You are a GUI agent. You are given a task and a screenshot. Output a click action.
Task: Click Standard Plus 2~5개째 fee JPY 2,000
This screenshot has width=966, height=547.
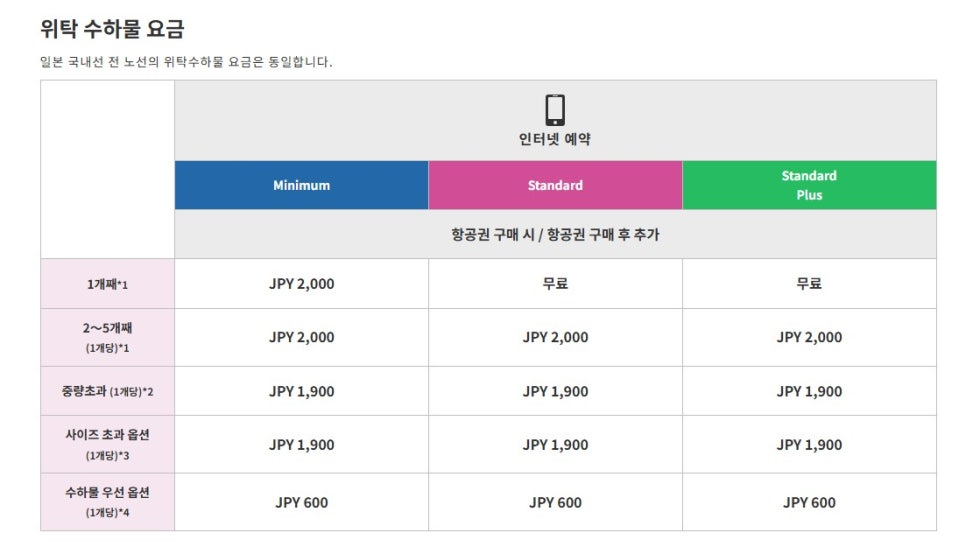click(809, 338)
